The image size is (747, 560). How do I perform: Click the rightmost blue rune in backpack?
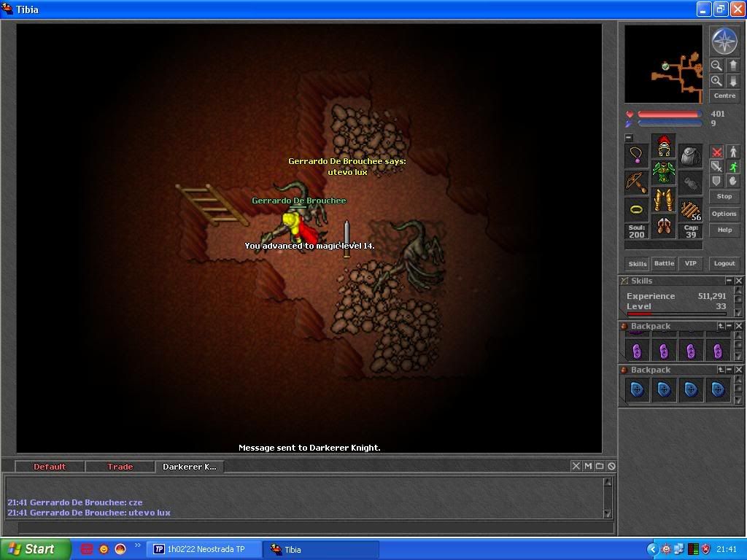pos(718,390)
